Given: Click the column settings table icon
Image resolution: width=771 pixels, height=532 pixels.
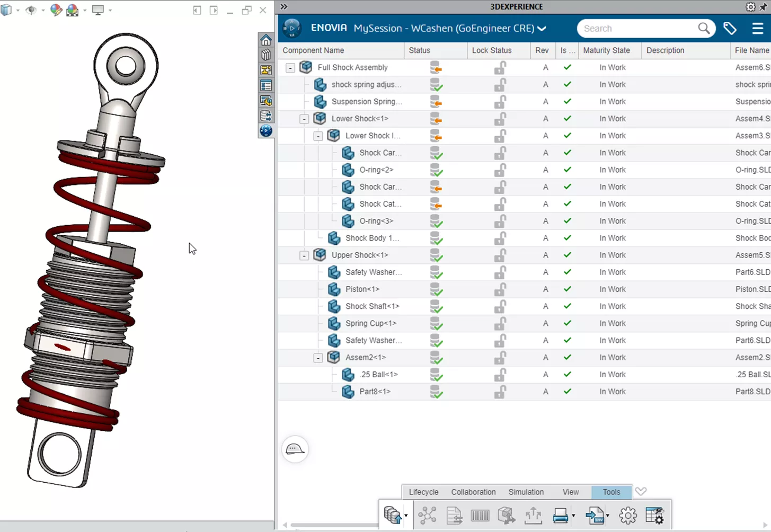Looking at the screenshot, I should coord(654,515).
